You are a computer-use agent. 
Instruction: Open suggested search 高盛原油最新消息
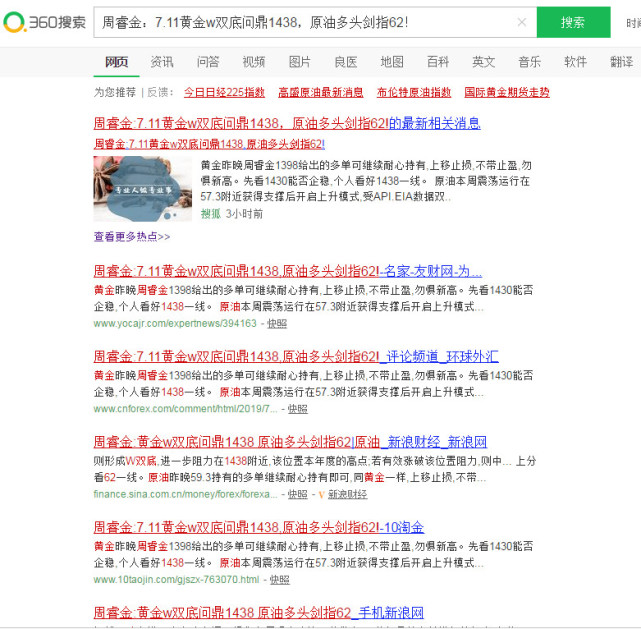pyautogui.click(x=321, y=92)
